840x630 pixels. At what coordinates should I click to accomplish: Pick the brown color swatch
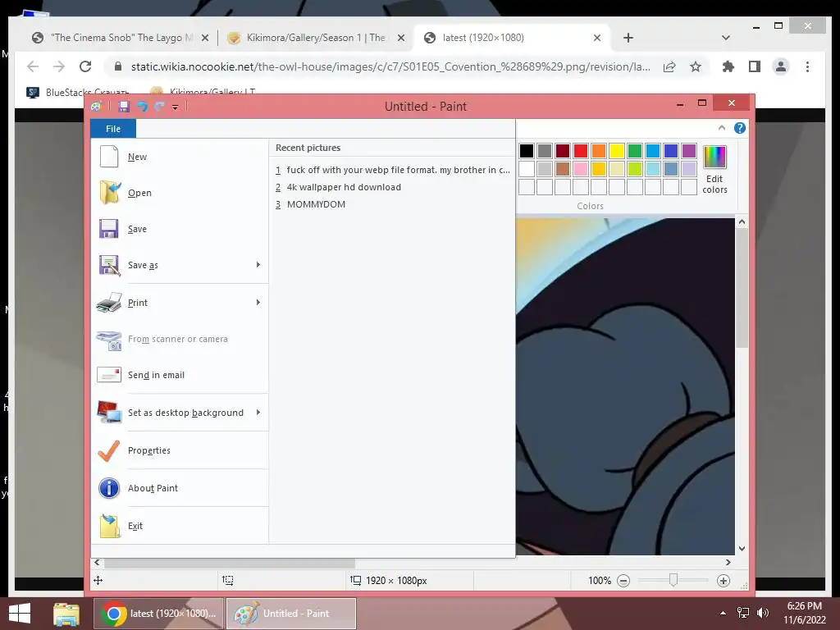point(563,169)
